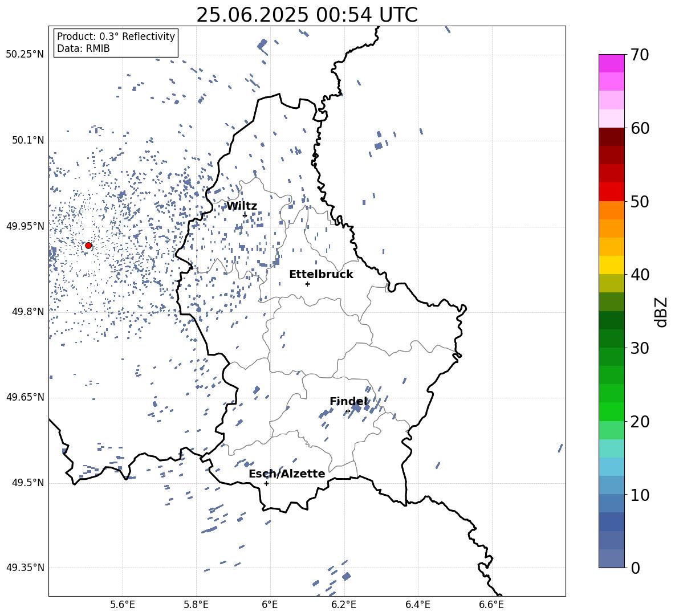Click the 50 colorbar tick value
This screenshot has width=675, height=616.
(640, 201)
